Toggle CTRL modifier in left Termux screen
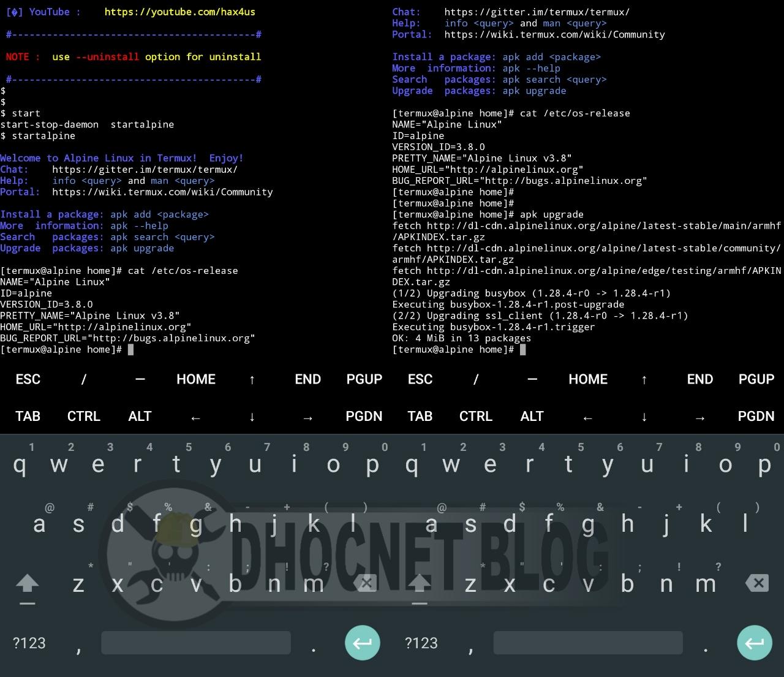This screenshot has width=784, height=677. [x=84, y=417]
